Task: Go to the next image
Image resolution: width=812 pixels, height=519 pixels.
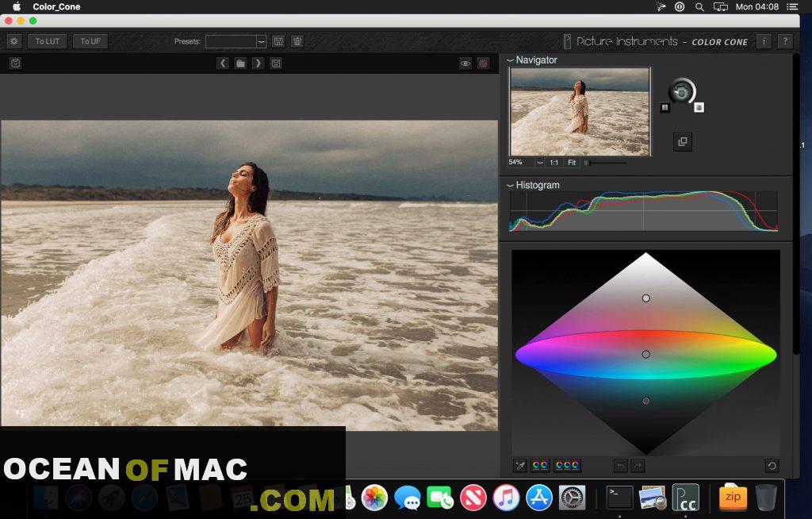Action: click(x=258, y=63)
